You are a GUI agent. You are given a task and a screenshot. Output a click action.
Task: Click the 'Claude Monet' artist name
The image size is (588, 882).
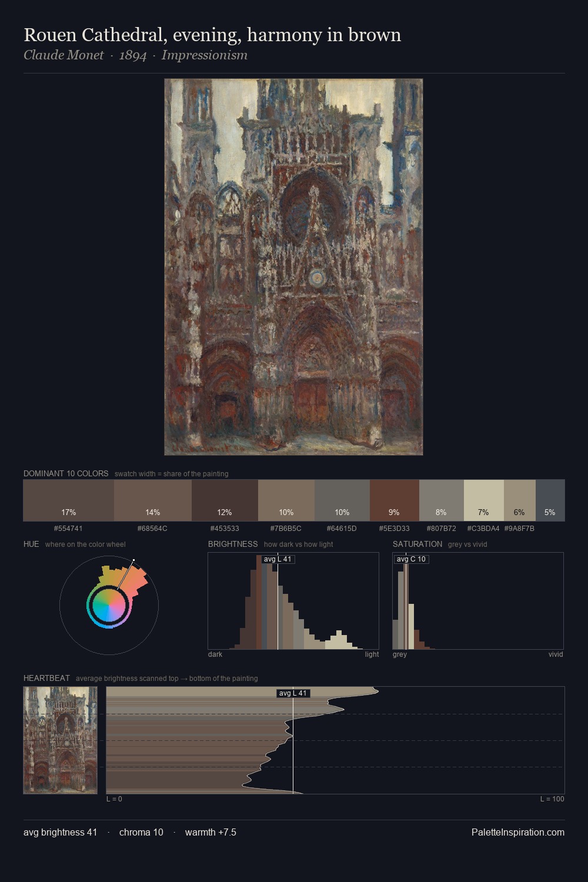click(64, 55)
